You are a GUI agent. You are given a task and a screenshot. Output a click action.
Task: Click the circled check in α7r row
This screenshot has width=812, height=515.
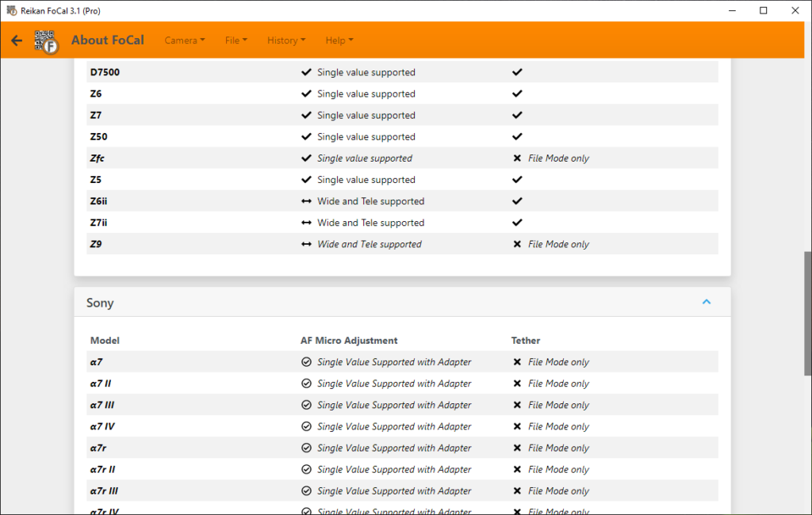pyautogui.click(x=306, y=448)
